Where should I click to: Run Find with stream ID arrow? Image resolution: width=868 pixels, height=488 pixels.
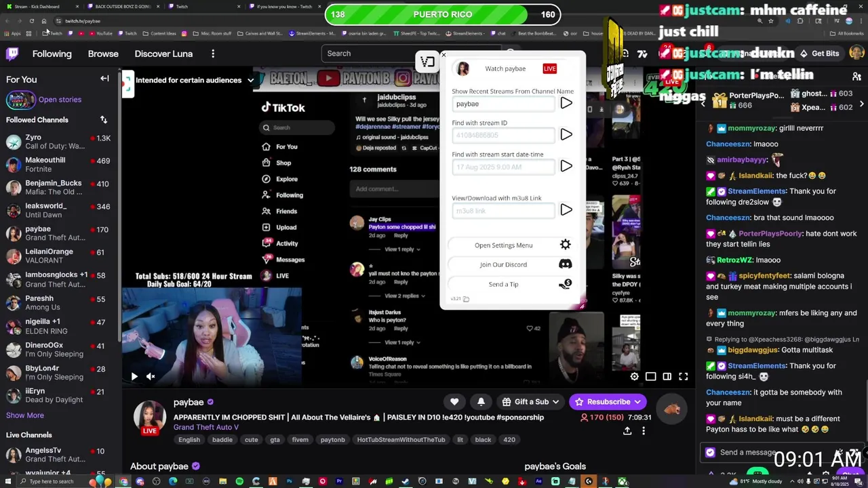click(566, 135)
